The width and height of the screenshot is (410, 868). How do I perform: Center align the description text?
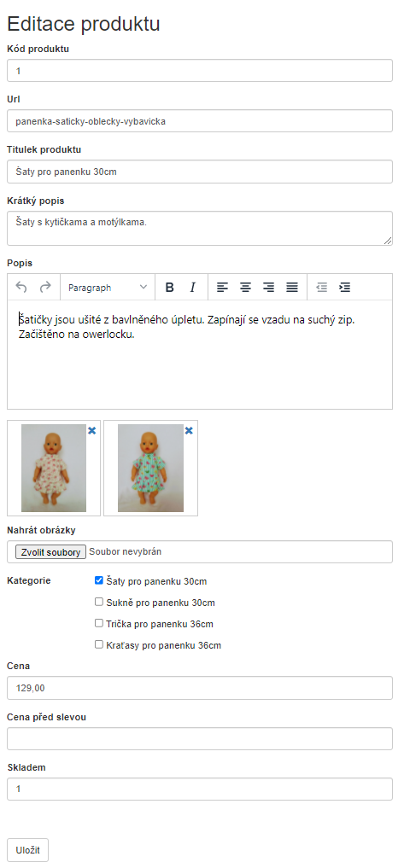pyautogui.click(x=245, y=288)
